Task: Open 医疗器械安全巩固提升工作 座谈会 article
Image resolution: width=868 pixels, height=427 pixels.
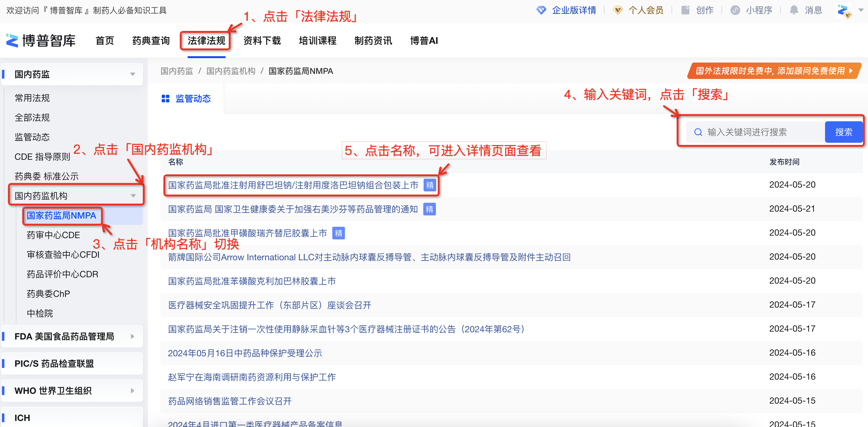Action: pyautogui.click(x=269, y=305)
